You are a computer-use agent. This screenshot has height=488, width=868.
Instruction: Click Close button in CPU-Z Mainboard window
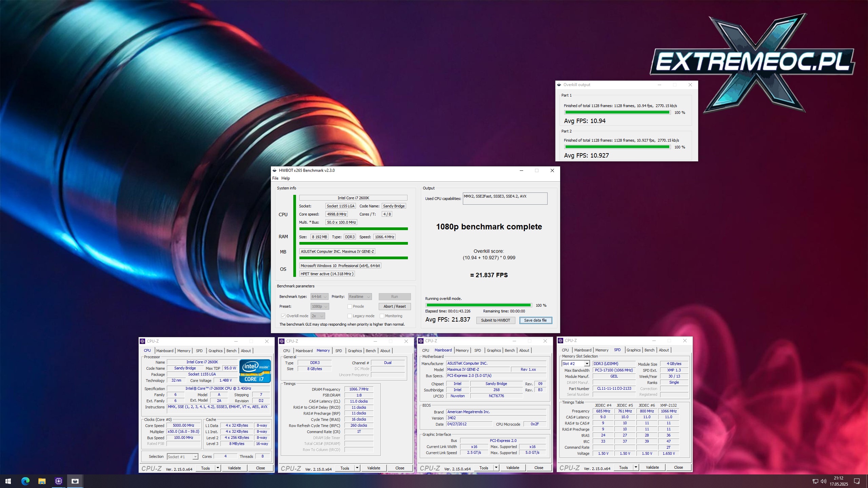(538, 468)
